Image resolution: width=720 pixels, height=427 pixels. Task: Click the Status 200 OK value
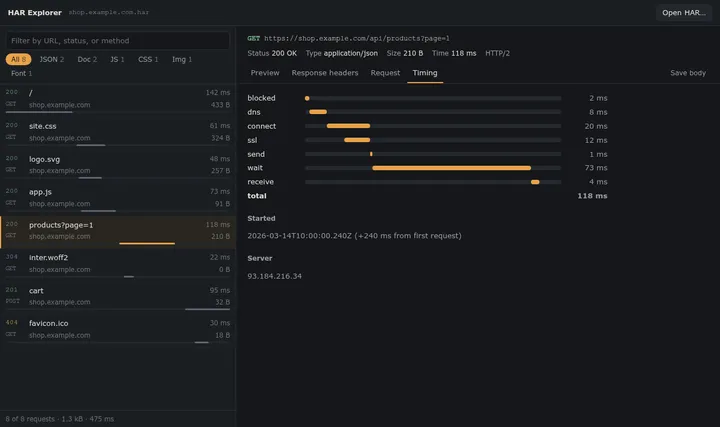[x=284, y=53]
